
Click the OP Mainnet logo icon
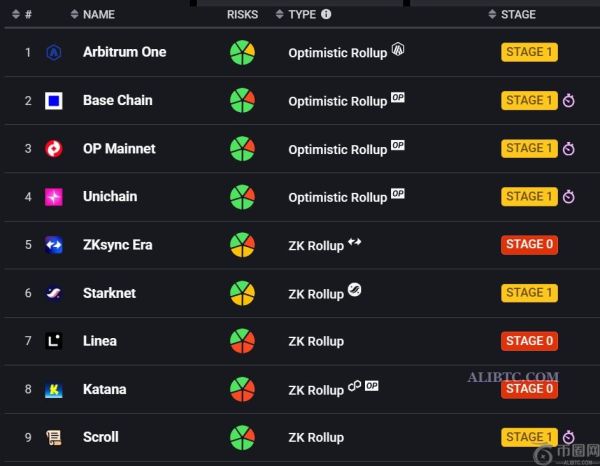(54, 149)
